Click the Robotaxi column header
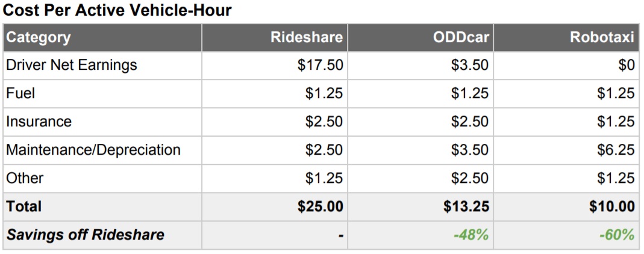 [602, 37]
